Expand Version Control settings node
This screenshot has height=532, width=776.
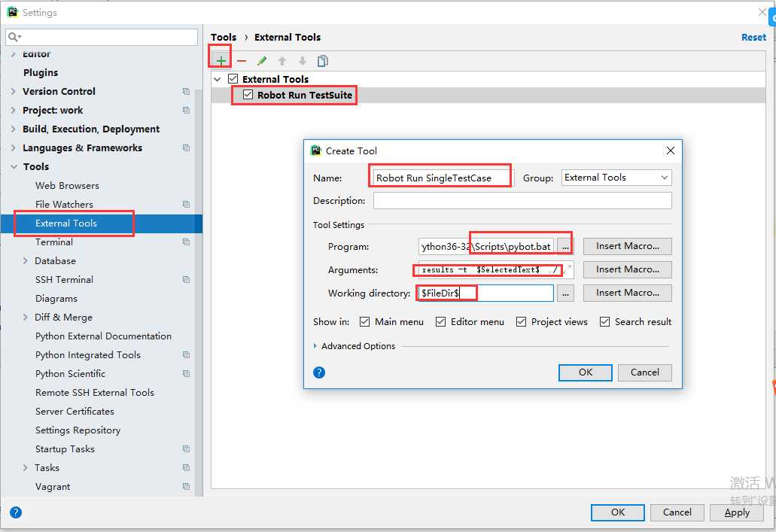(14, 91)
